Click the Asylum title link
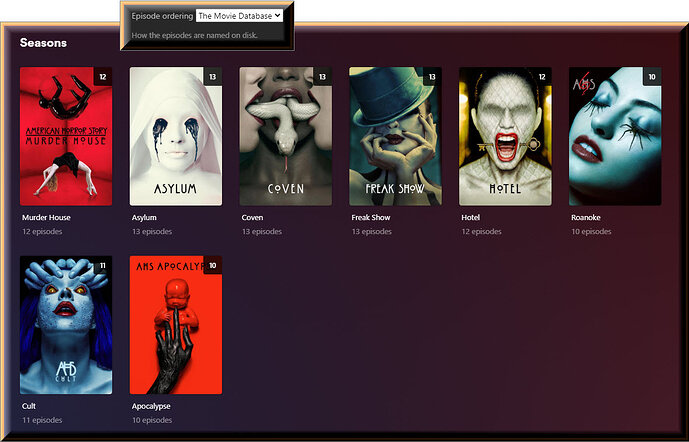This screenshot has height=442, width=689. coord(144,217)
